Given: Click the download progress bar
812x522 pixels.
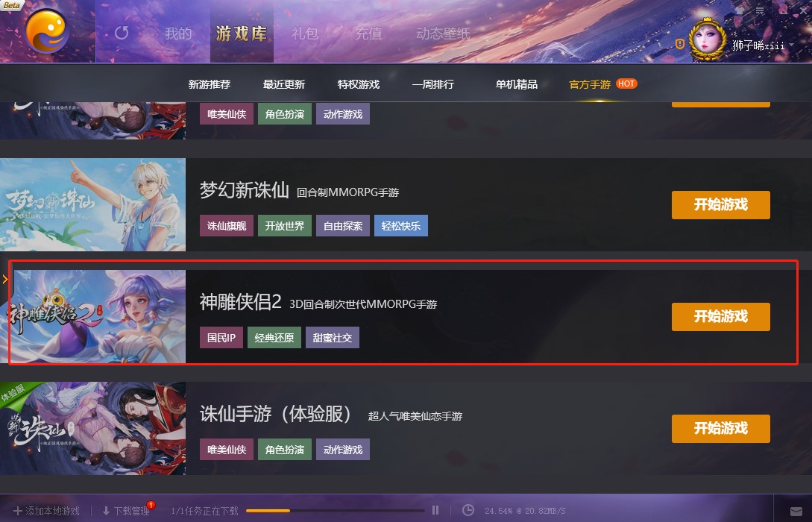Looking at the screenshot, I should click(x=335, y=511).
